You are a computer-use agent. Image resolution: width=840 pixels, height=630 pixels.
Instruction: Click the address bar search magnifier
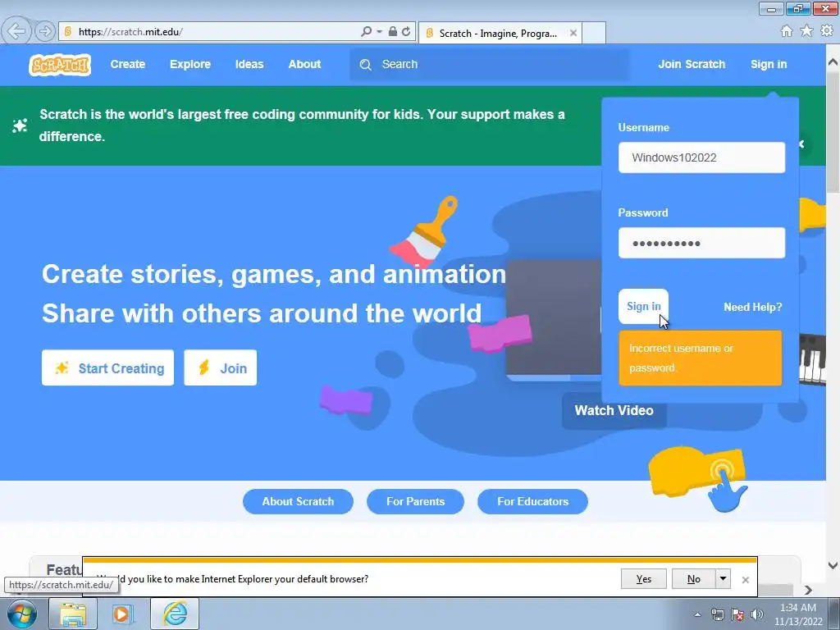coord(366,32)
